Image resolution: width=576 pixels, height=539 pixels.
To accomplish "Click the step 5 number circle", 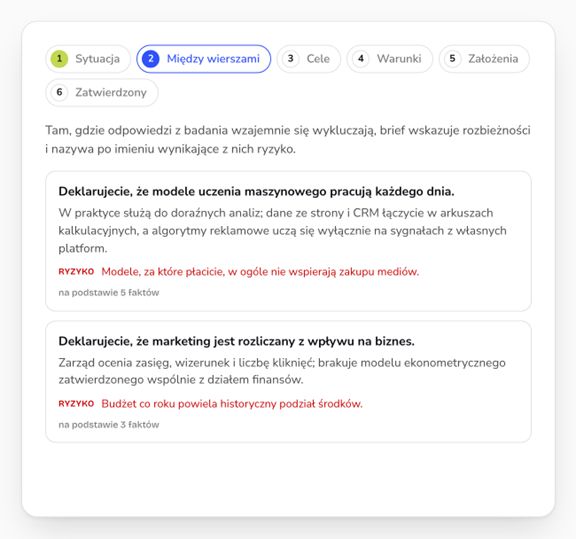I will tap(452, 59).
